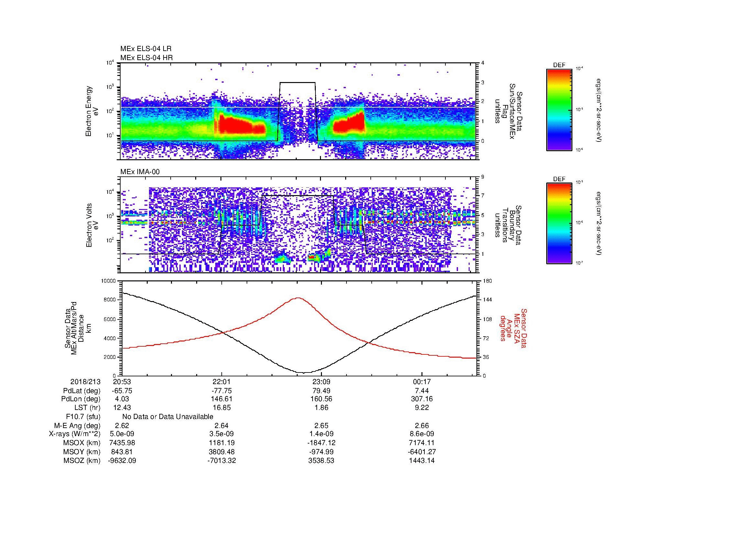Click the 23:09 time tick label
Image resolution: width=756 pixels, height=534 pixels.
coord(321,382)
